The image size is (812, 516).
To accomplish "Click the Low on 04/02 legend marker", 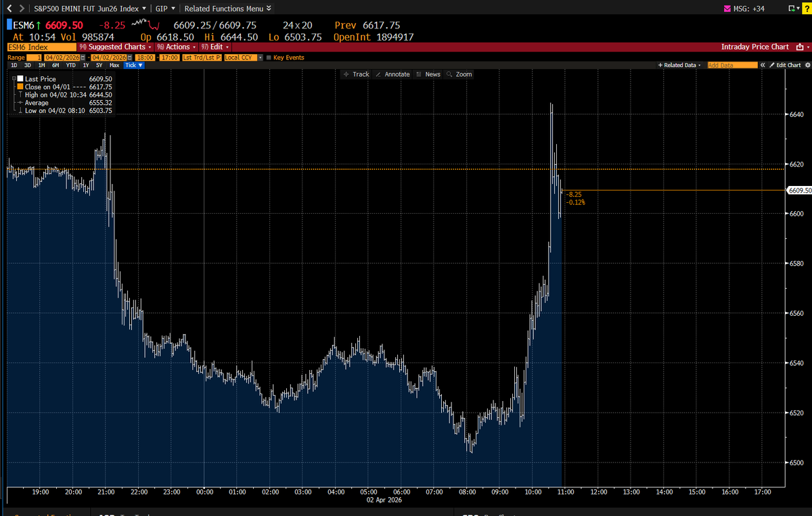I will point(20,110).
